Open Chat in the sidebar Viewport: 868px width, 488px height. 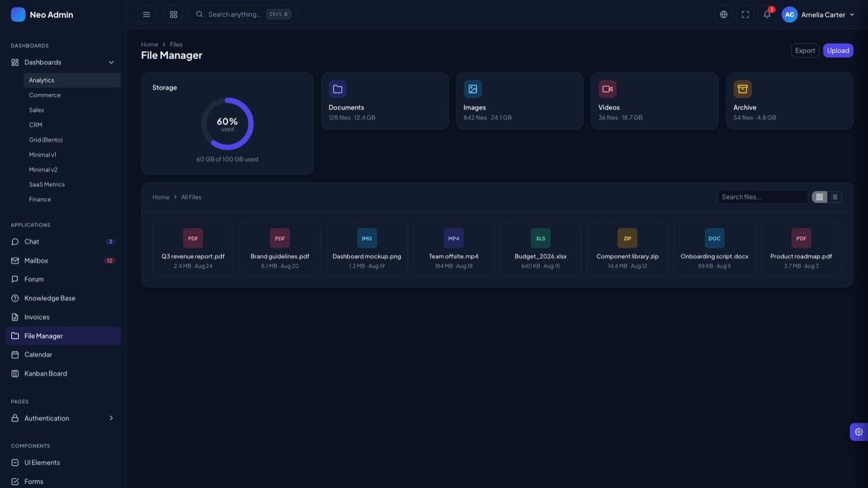click(x=63, y=241)
